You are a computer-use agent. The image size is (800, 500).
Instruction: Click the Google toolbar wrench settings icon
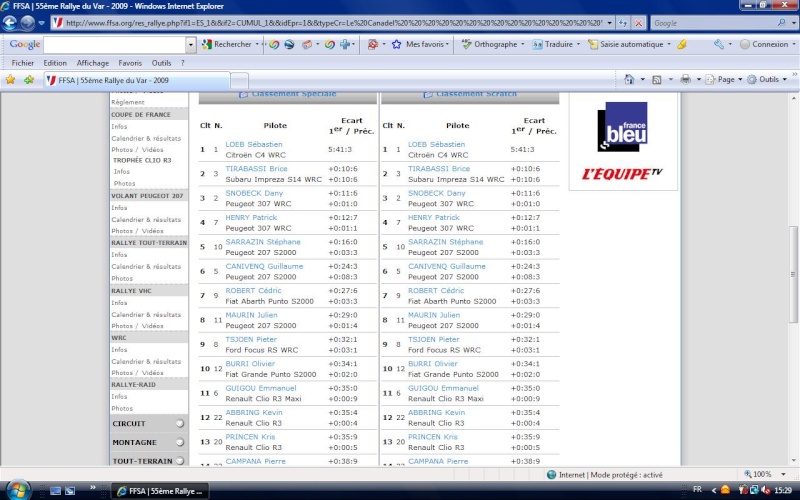click(719, 44)
